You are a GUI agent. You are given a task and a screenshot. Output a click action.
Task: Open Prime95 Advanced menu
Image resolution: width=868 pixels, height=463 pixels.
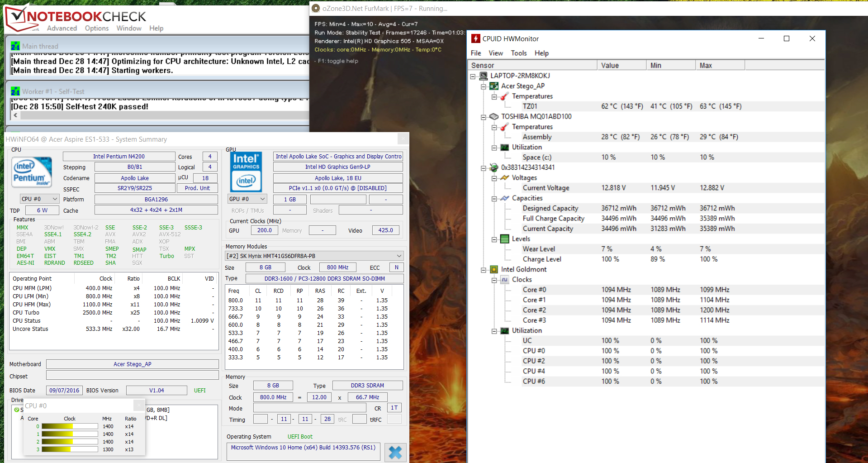[x=62, y=28]
